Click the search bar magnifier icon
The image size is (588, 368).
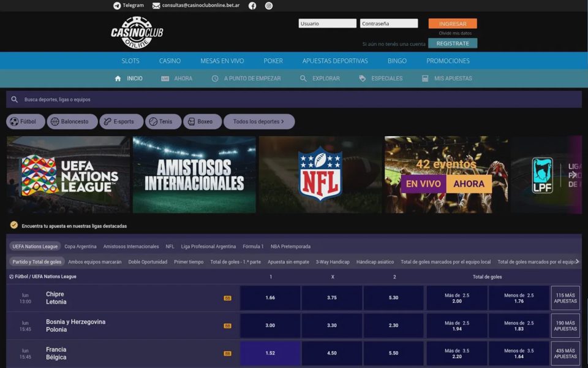pos(14,99)
